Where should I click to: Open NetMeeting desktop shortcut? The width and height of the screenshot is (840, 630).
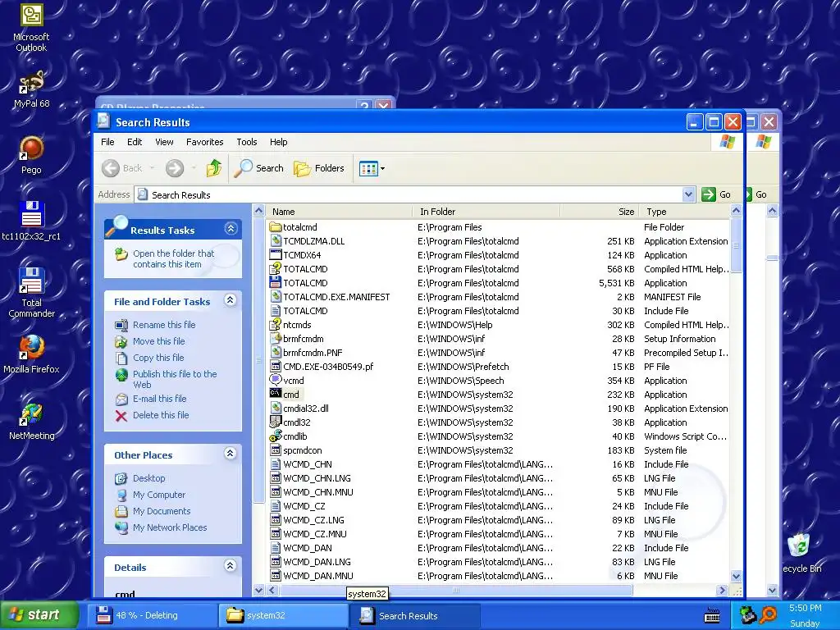click(x=32, y=421)
